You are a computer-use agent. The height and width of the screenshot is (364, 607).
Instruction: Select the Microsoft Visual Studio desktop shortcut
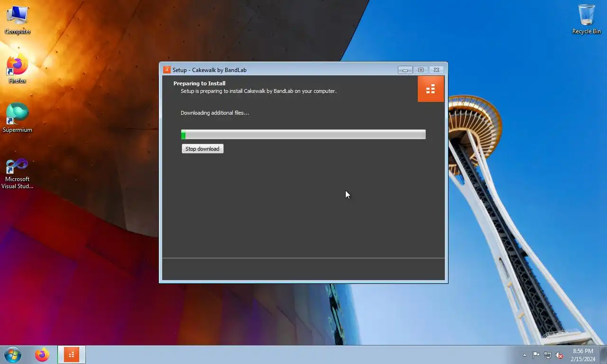point(18,173)
